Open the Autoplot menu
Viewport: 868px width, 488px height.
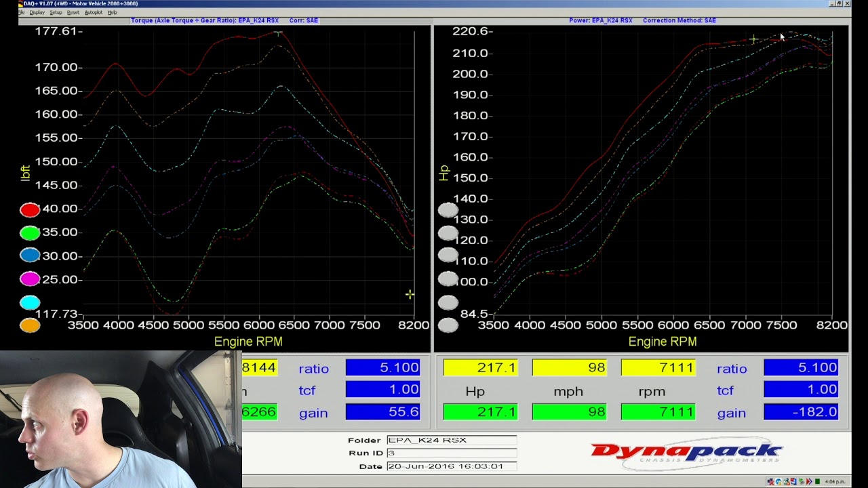pos(93,12)
